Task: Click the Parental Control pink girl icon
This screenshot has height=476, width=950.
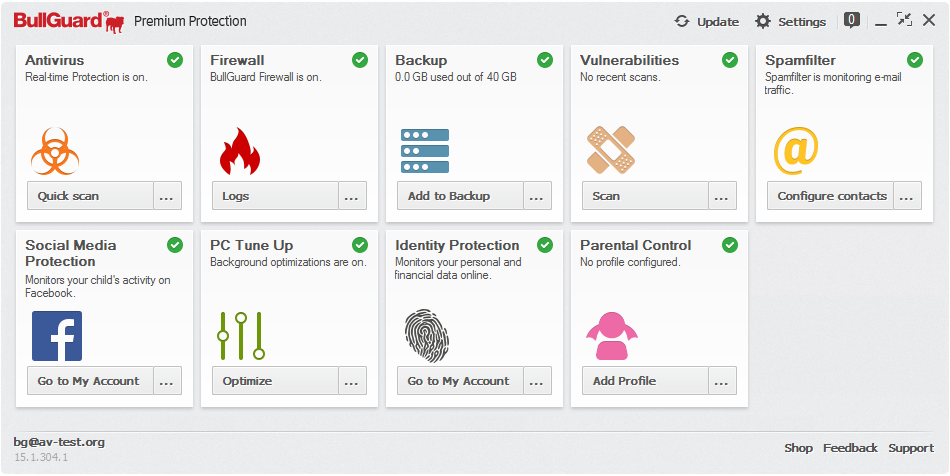Action: pyautogui.click(x=611, y=336)
